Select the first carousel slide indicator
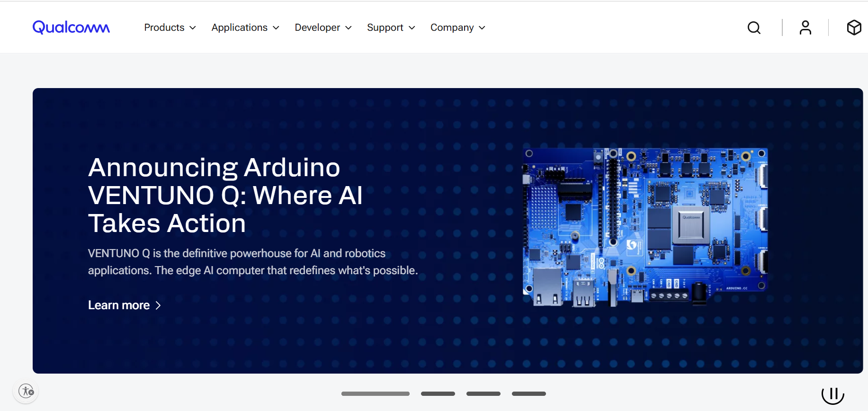Screen dimensions: 868x411 tap(375, 393)
